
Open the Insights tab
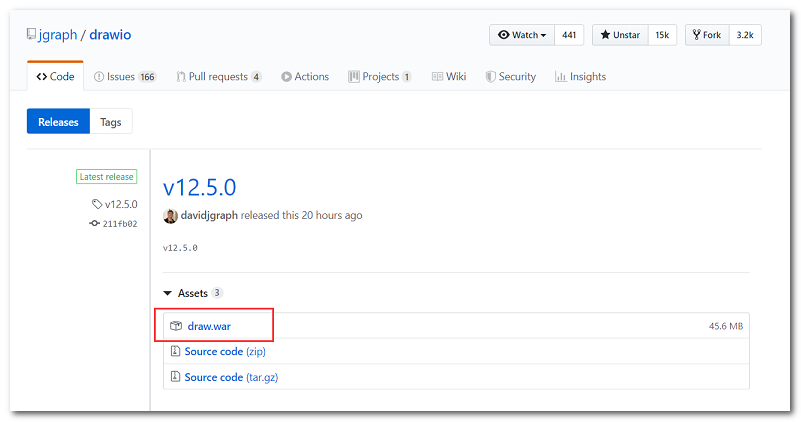(581, 77)
